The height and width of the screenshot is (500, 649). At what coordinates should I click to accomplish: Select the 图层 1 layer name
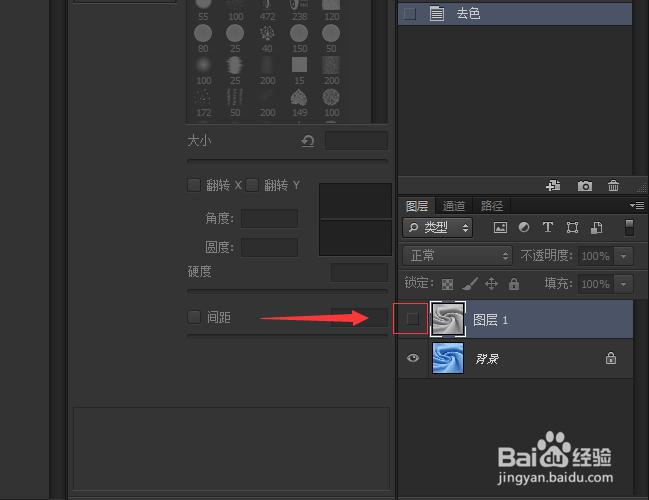(x=490, y=320)
